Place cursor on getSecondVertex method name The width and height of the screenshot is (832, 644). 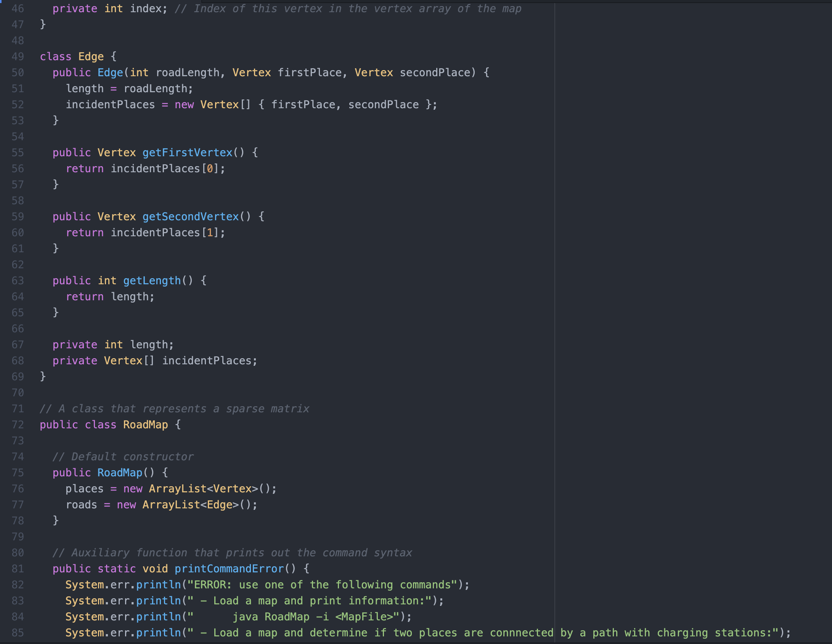click(x=190, y=217)
